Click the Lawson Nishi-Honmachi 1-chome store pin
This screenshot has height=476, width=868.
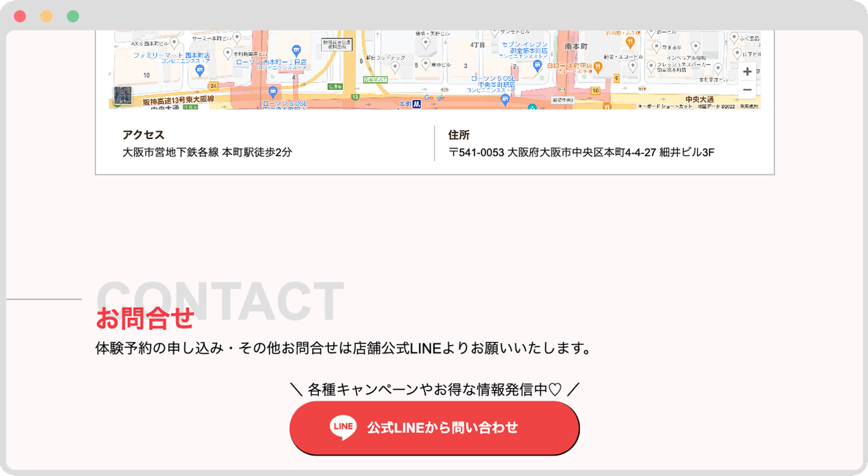point(296,50)
